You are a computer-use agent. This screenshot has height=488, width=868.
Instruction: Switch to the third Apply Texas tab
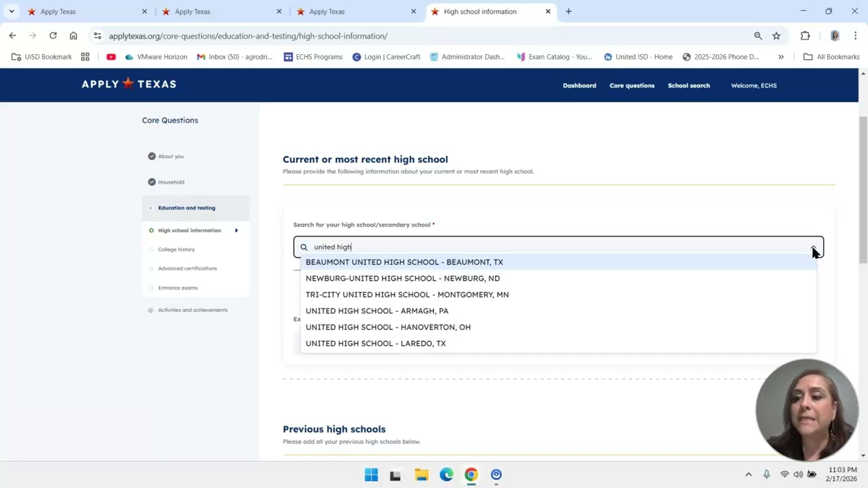tap(356, 12)
